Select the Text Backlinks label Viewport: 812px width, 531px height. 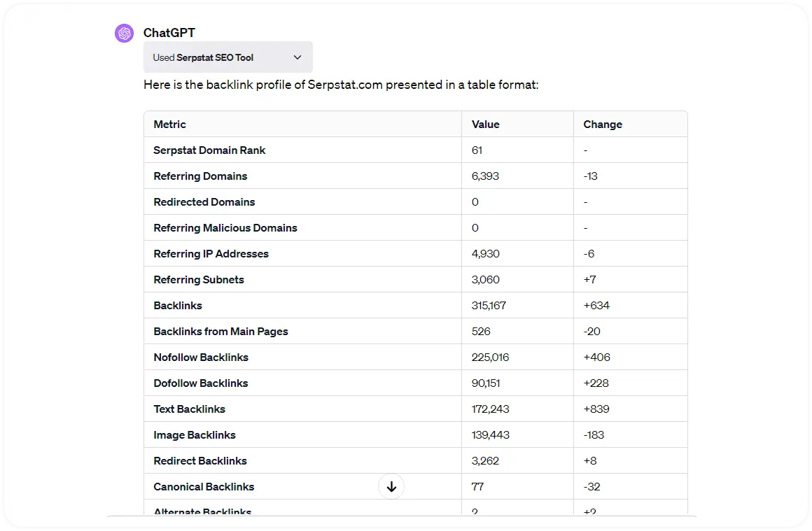tap(190, 409)
